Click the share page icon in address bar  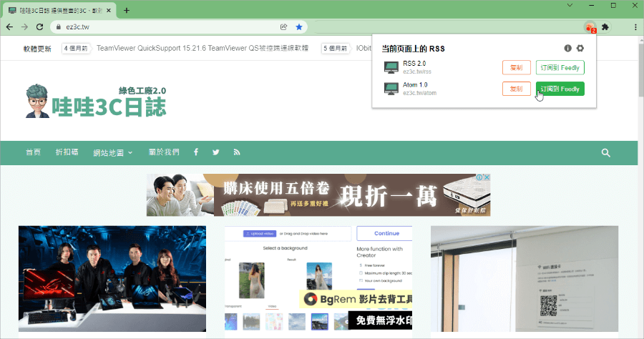pos(283,26)
